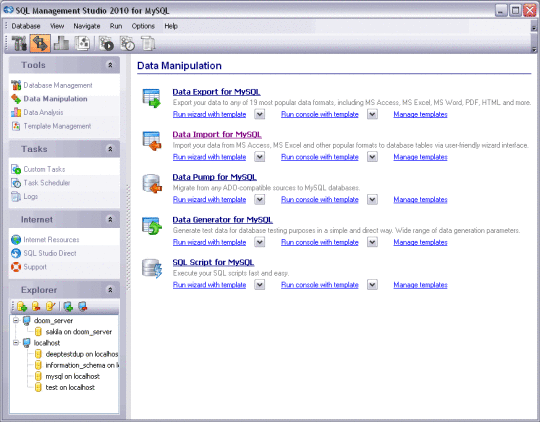Open Task Scheduler in the Tasks panel
Viewport: 540px width, 422px height.
[46, 183]
